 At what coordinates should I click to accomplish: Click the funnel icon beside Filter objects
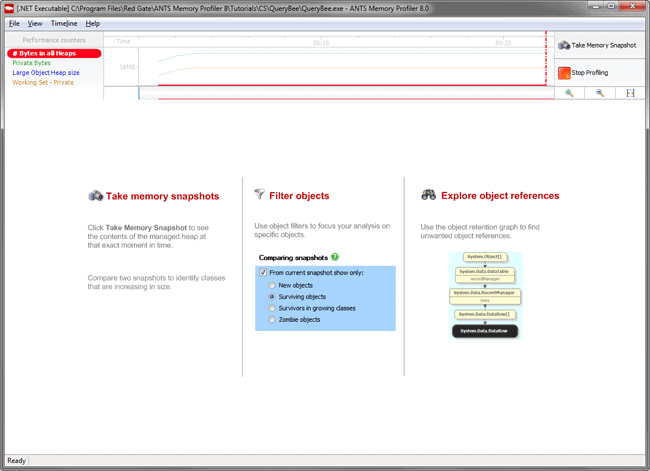(260, 195)
